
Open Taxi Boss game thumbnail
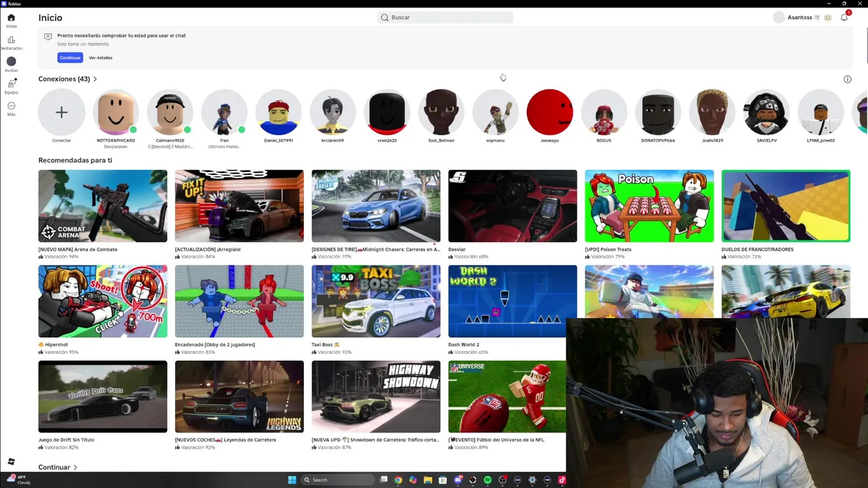click(376, 302)
